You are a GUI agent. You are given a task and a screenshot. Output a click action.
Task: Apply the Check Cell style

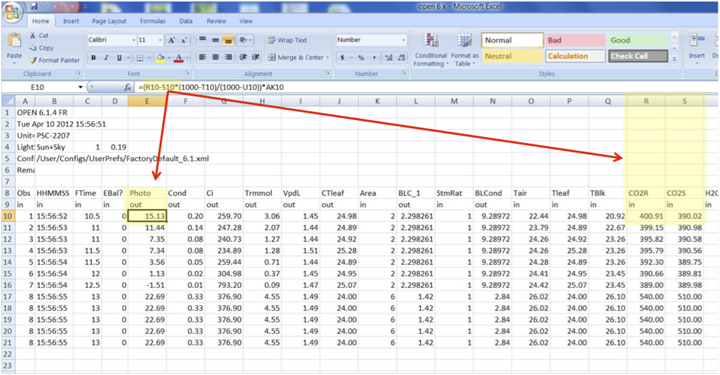(638, 56)
